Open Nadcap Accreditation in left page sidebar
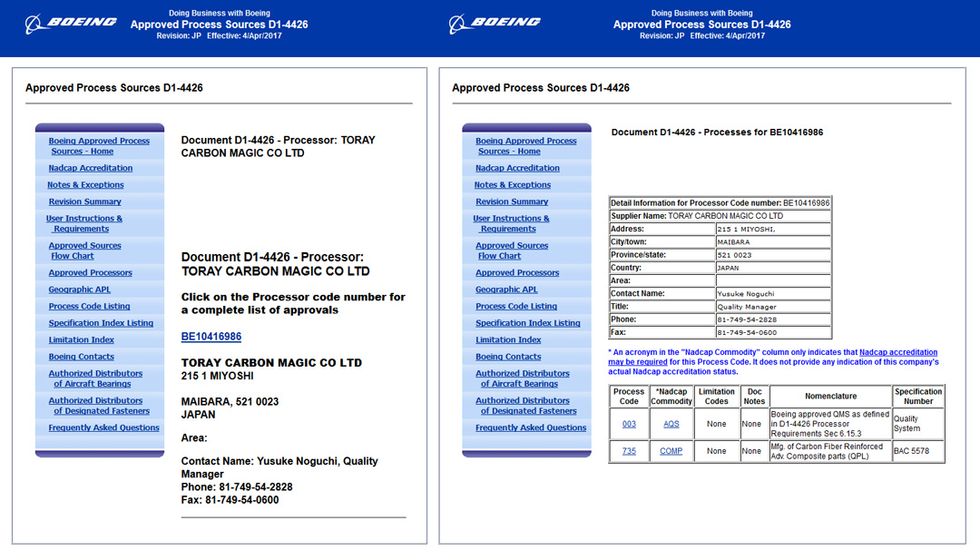Viewport: 980px width, 560px height. click(91, 168)
